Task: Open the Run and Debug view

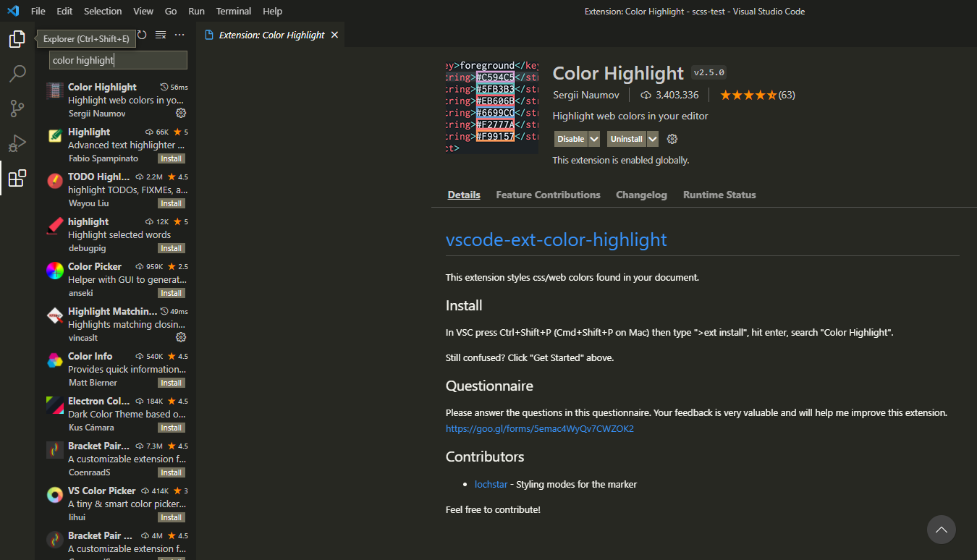Action: 17,143
